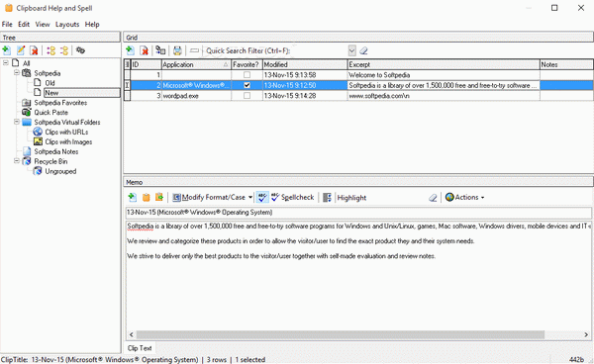Image resolution: width=594 pixels, height=364 pixels.
Task: Open tree options gear icon
Action: [x=80, y=50]
